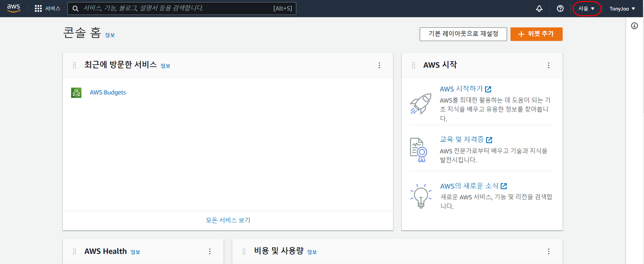This screenshot has width=644, height=264.
Task: Grab the drag handle of 최근에 방문한 서비스 widget
Action: pos(74,65)
